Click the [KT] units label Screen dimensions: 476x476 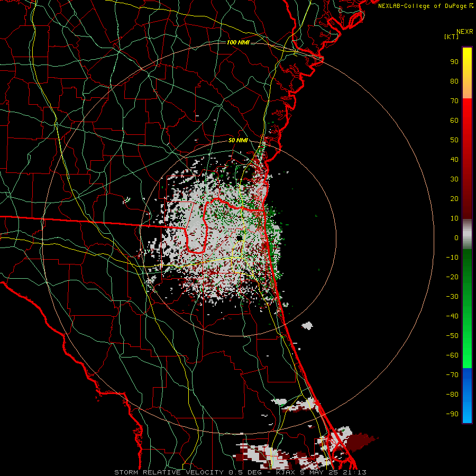tap(452, 36)
